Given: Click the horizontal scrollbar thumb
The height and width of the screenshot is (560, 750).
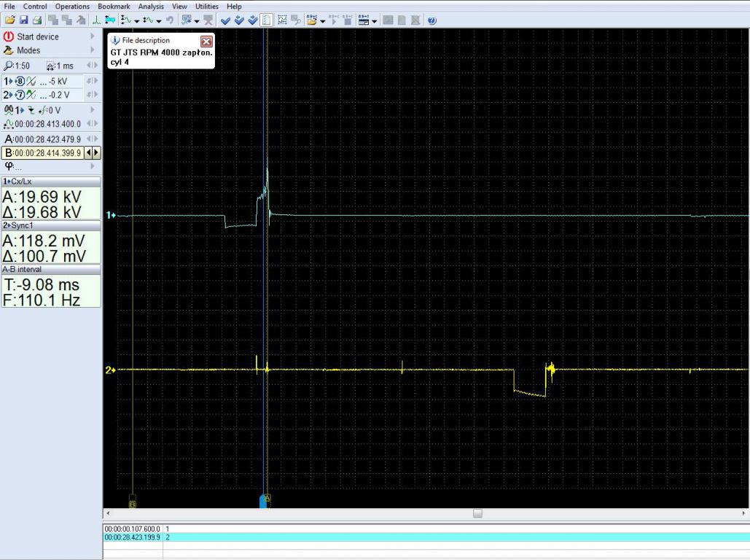Looking at the screenshot, I should coord(477,513).
